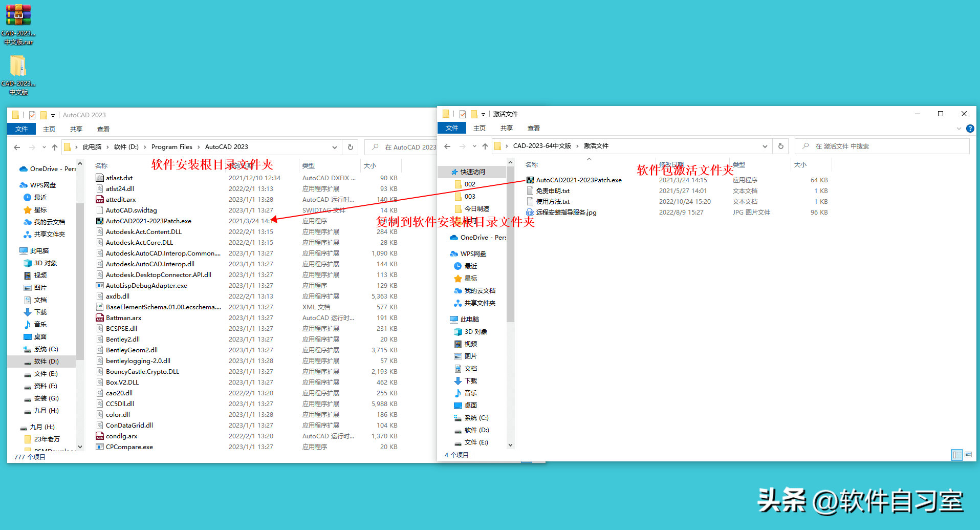Viewport: 980px width, 530px height.
Task: Open the CAD-2023 rar archive desktop icon
Action: tap(18, 24)
